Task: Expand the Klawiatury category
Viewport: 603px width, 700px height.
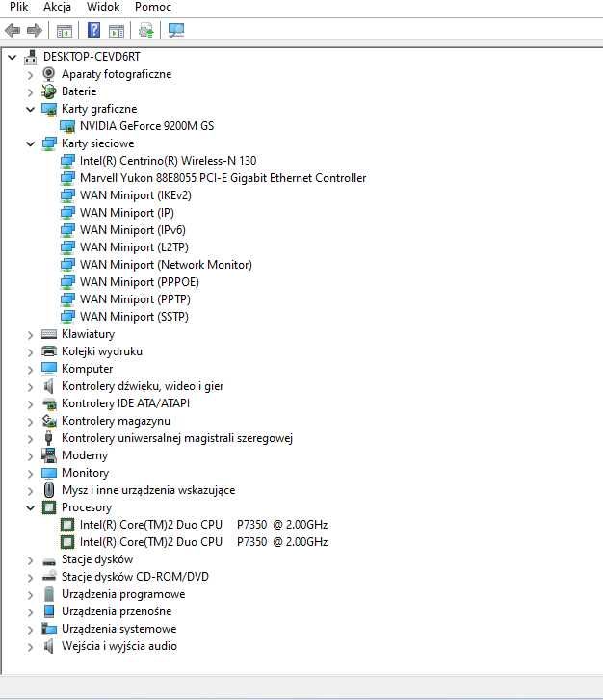Action: tap(30, 335)
